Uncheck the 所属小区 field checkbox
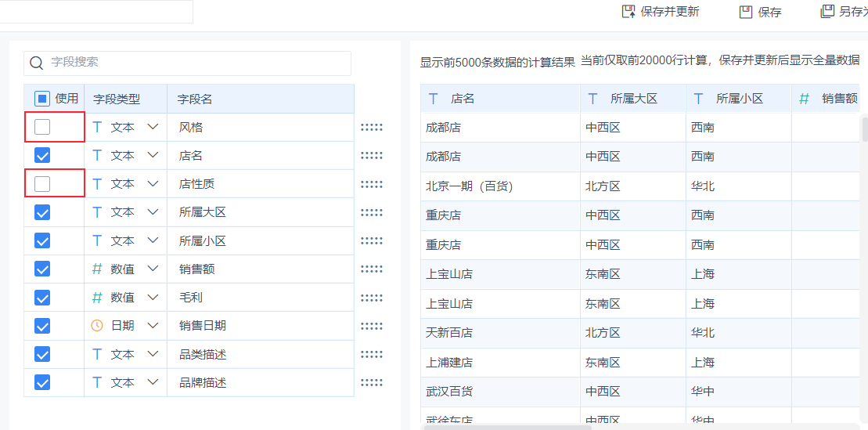 [42, 241]
